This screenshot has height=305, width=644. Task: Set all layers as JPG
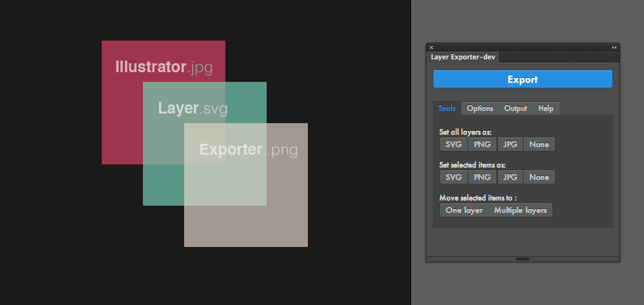pos(510,144)
